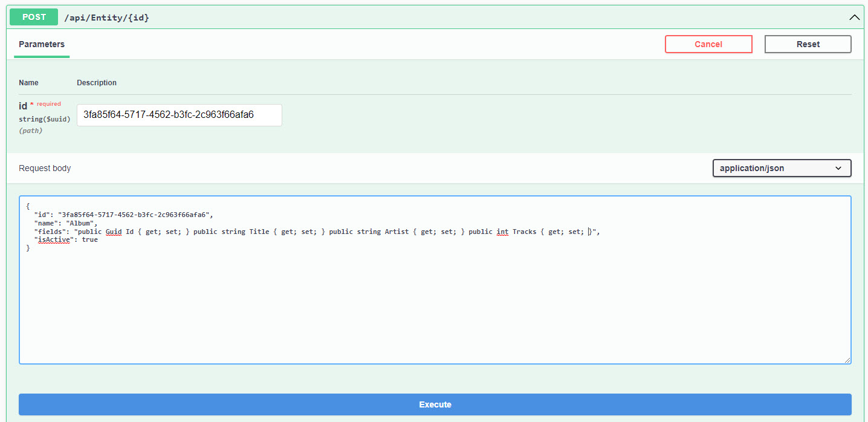Screen dimensions: 868x422
Task: Click the id path hint text (path)
Action: coord(30,130)
